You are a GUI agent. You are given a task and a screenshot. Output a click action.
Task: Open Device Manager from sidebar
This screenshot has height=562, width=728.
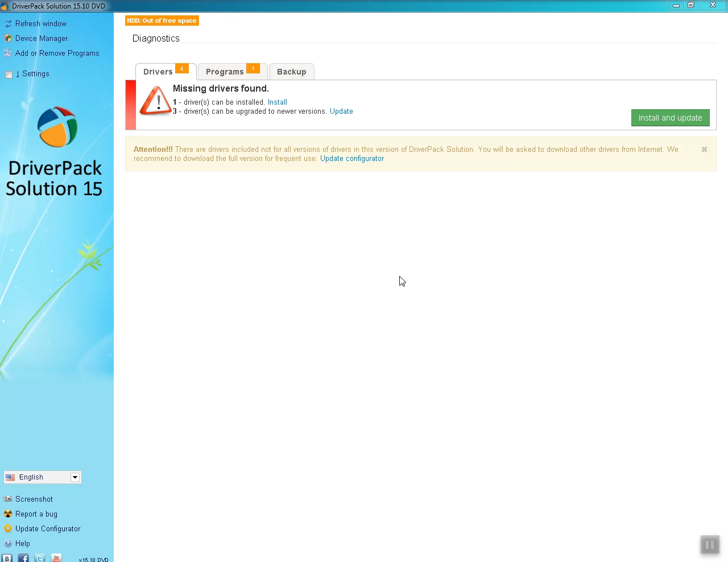point(41,39)
